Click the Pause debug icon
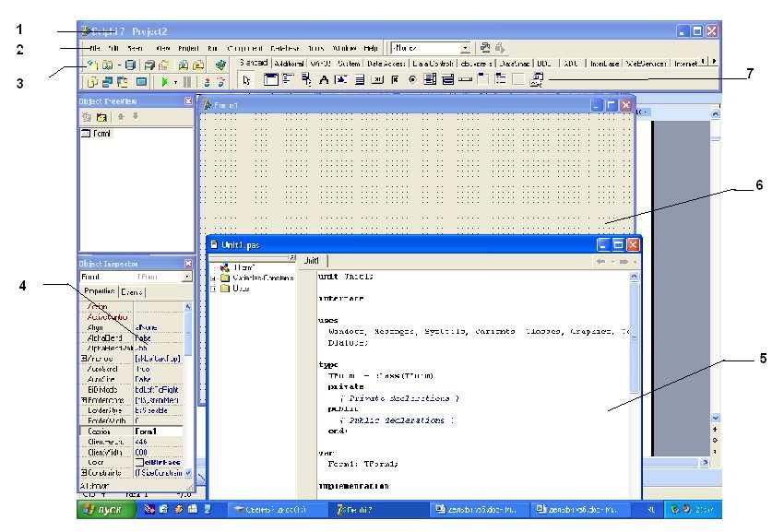Screen dimensions: 772x532 pyautogui.click(x=187, y=82)
